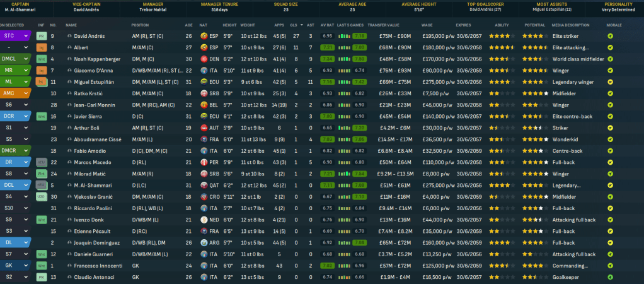The height and width of the screenshot is (284, 644).
Task: Open the STC position dropdown
Action: [x=26, y=36]
